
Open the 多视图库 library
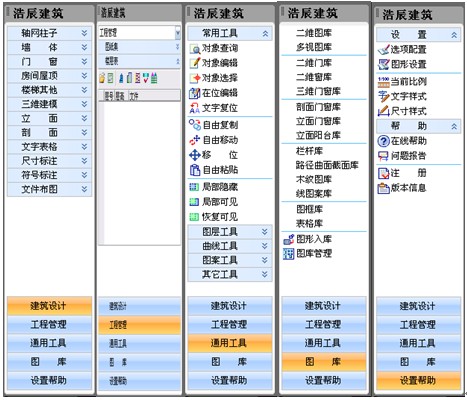point(314,47)
